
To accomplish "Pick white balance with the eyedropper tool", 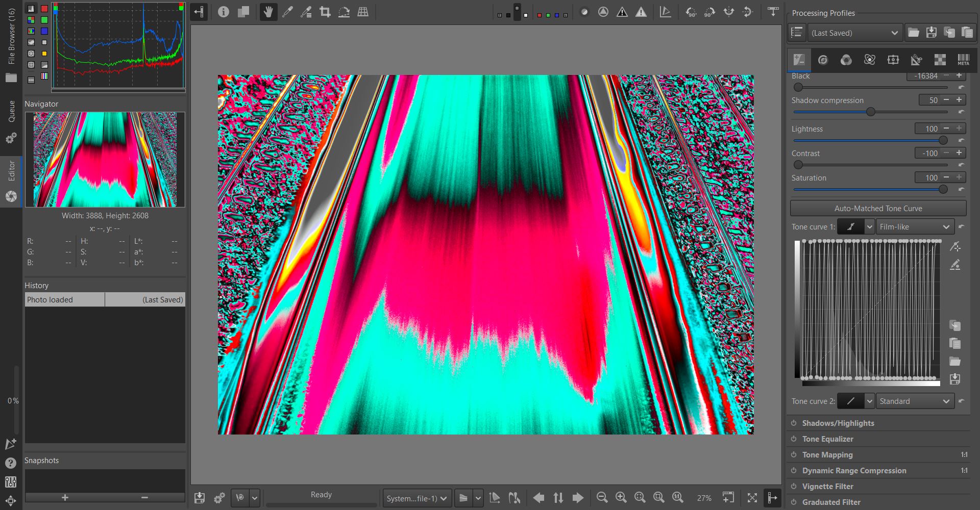I will [x=287, y=12].
